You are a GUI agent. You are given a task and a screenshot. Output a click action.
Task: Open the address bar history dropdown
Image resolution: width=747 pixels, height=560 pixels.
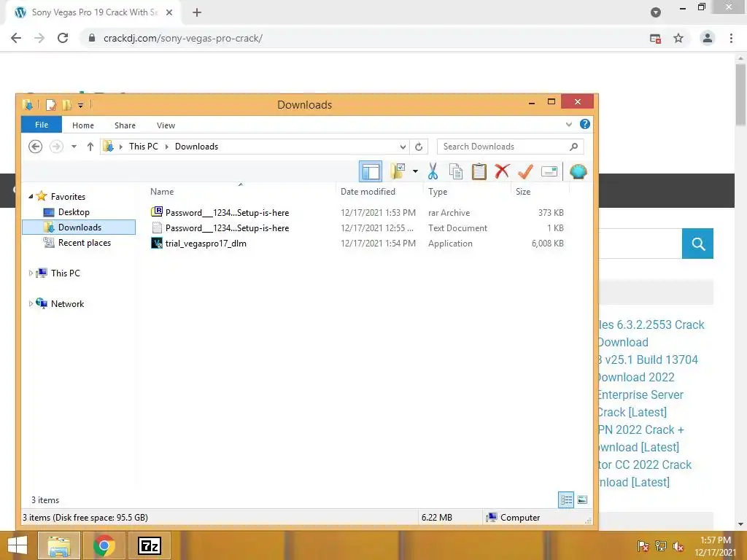click(403, 147)
